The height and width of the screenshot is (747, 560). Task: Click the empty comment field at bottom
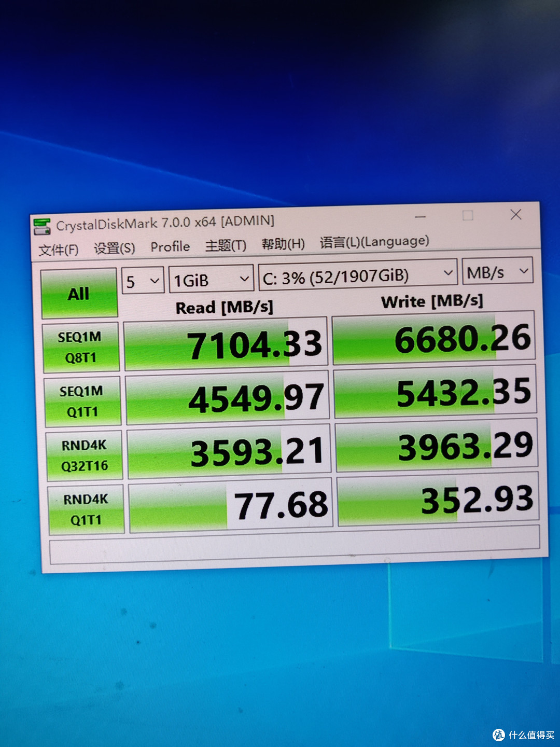(295, 546)
